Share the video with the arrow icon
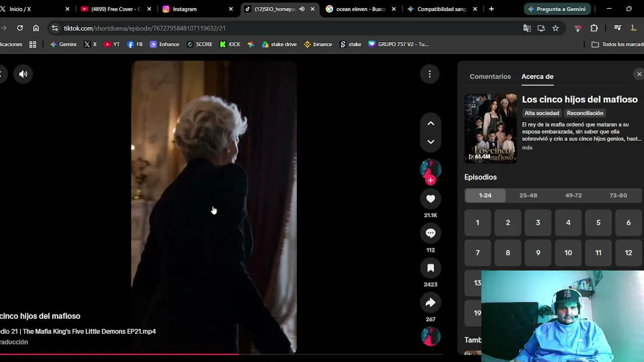Viewport: 644px width, 362px height. pos(431,303)
